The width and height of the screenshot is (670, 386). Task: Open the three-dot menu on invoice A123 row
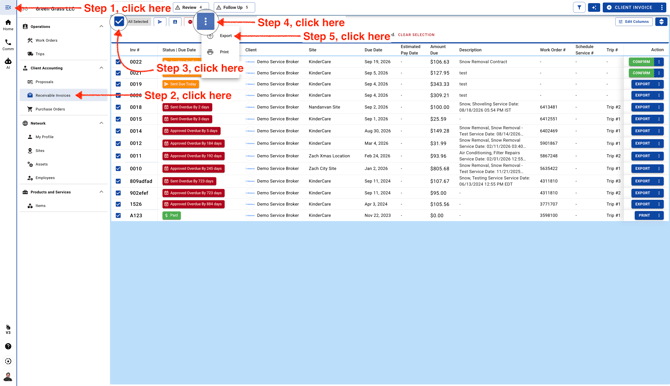[659, 215]
